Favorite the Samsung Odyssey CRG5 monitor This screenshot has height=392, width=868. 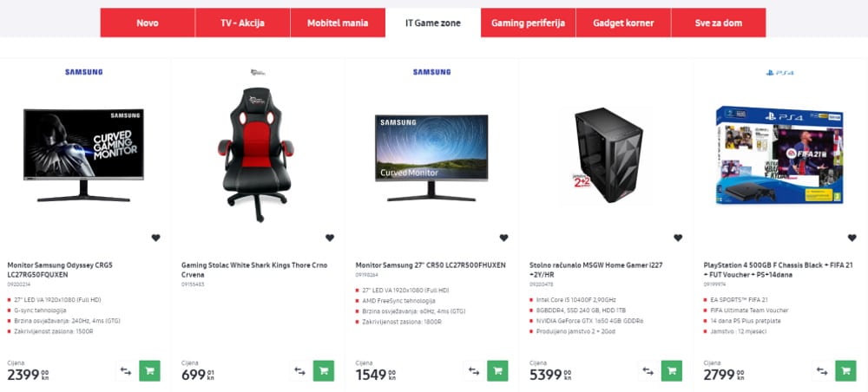(x=155, y=238)
